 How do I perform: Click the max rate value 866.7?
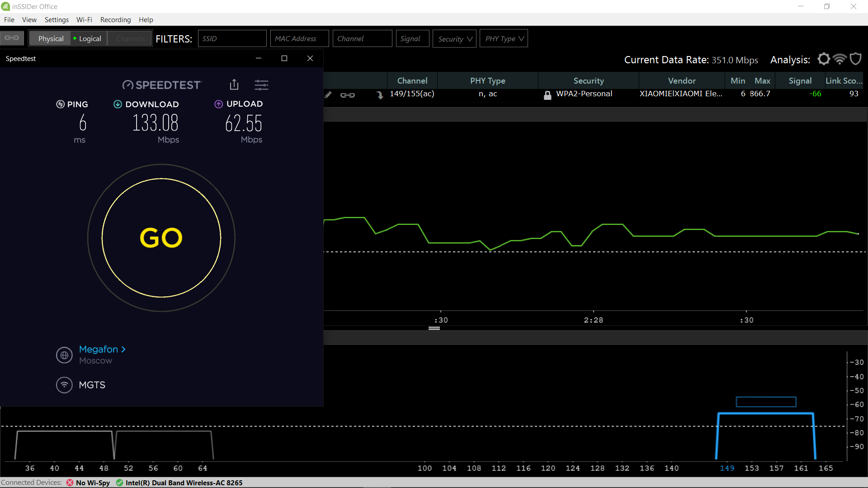point(760,94)
